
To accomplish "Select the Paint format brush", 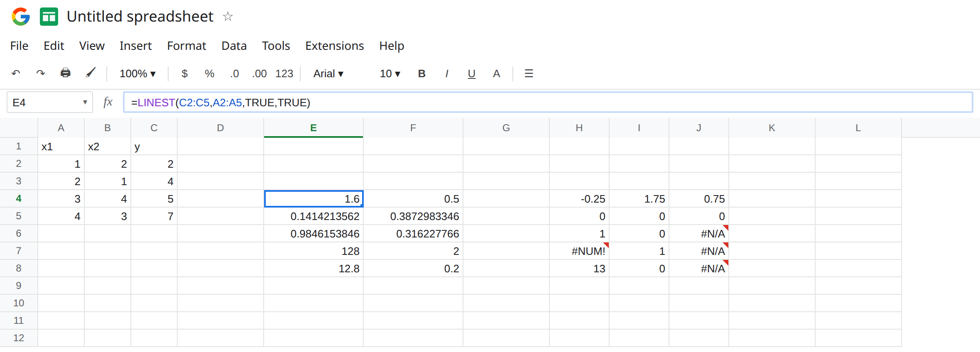I will (91, 73).
